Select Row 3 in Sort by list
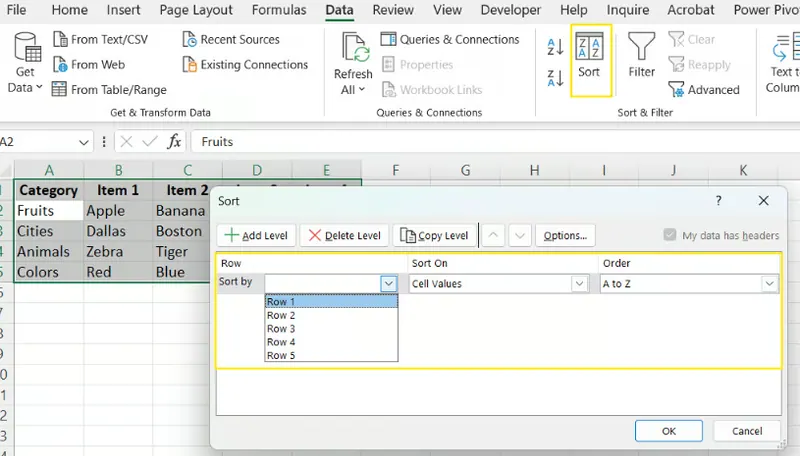The height and width of the screenshot is (456, 800). point(281,329)
